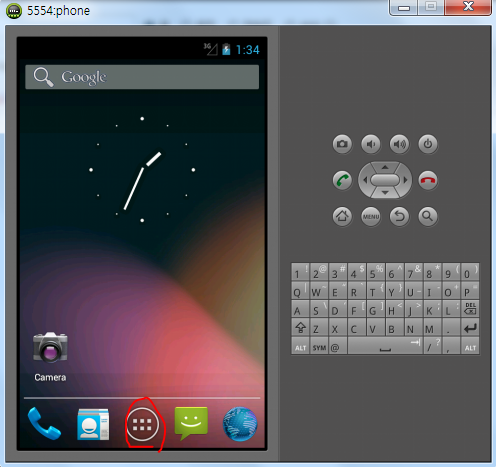Click the 5 key on keyboard

(x=376, y=272)
